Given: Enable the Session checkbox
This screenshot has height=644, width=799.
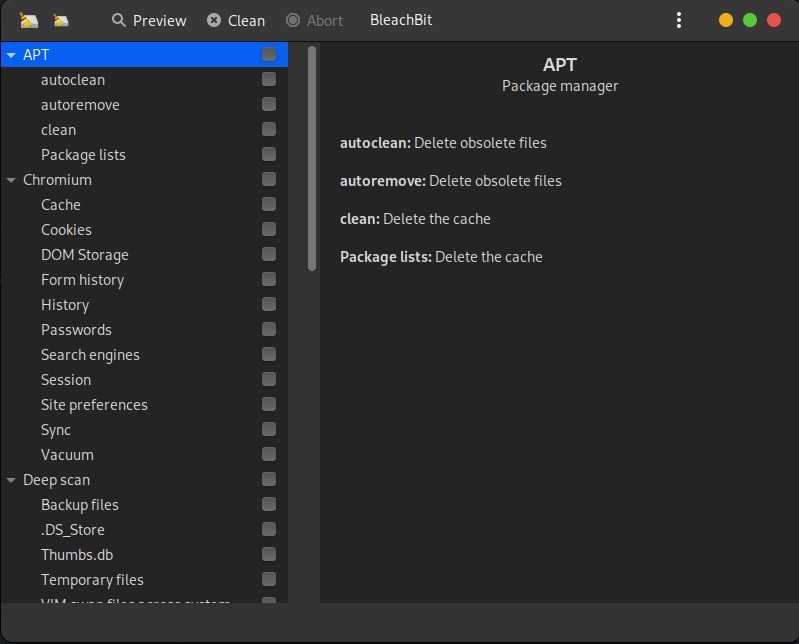Looking at the screenshot, I should pos(269,379).
